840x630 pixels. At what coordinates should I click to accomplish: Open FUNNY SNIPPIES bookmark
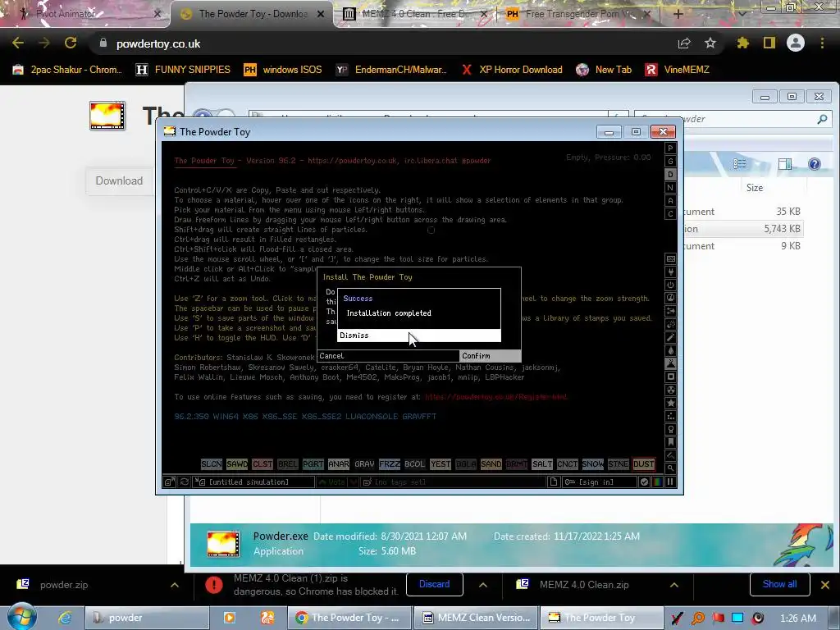pyautogui.click(x=183, y=70)
